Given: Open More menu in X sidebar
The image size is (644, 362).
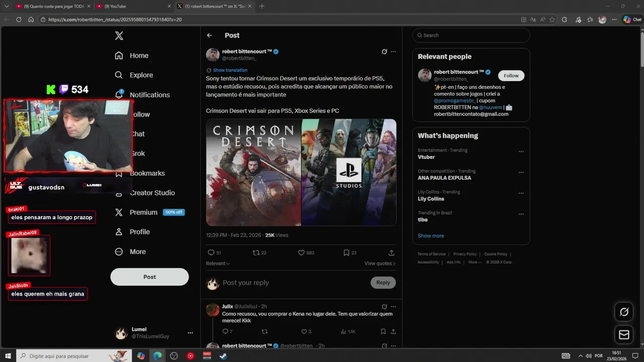Looking at the screenshot, I should click(130, 251).
